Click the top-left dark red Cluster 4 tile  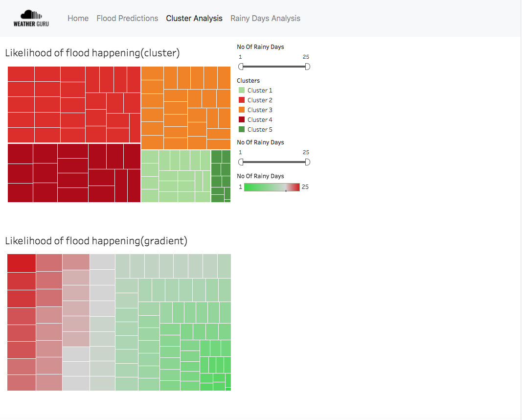20,153
